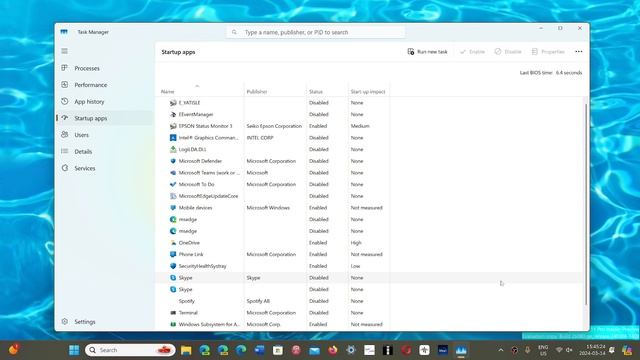Select the Microsoft Teams row icon
The width and height of the screenshot is (640, 360).
click(x=173, y=173)
